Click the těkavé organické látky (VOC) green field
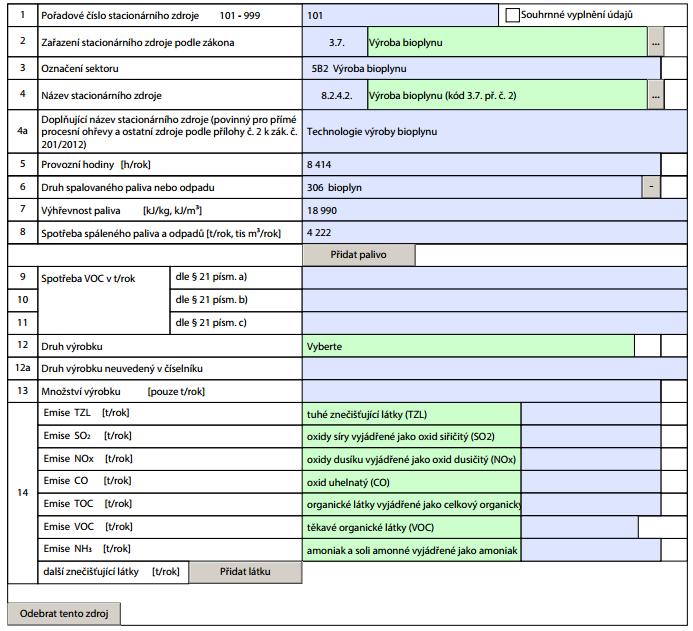The image size is (693, 631). 411,528
